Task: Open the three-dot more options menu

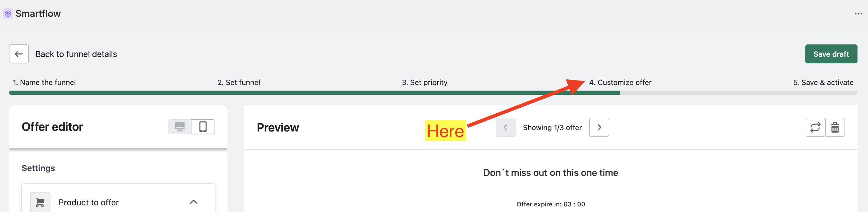Action: click(x=858, y=14)
